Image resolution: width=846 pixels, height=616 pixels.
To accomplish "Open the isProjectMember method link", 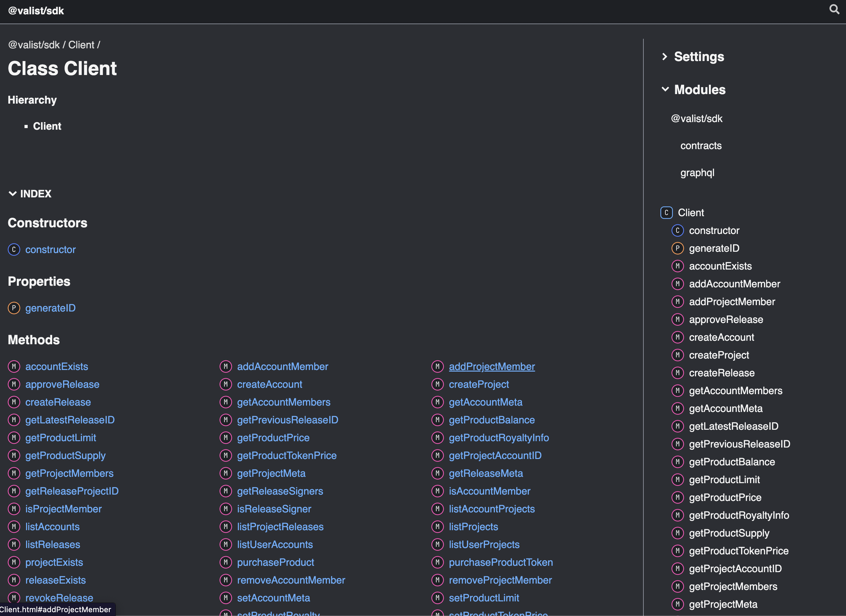I will point(63,509).
